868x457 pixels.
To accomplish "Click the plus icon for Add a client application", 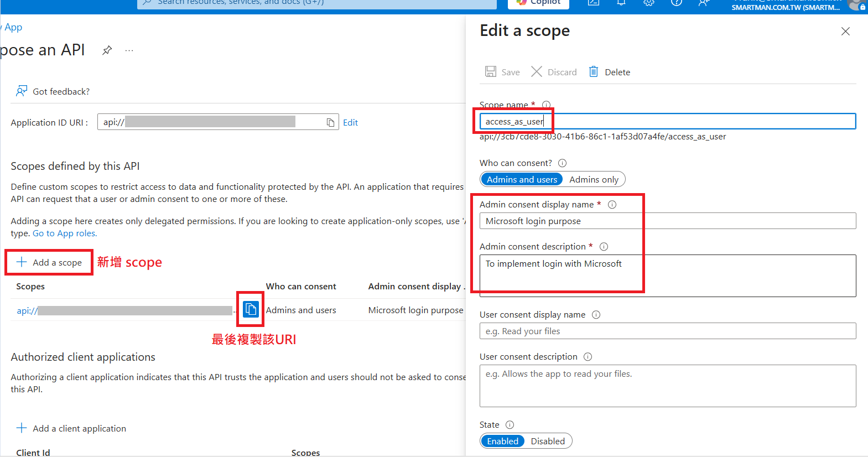I will (x=22, y=428).
